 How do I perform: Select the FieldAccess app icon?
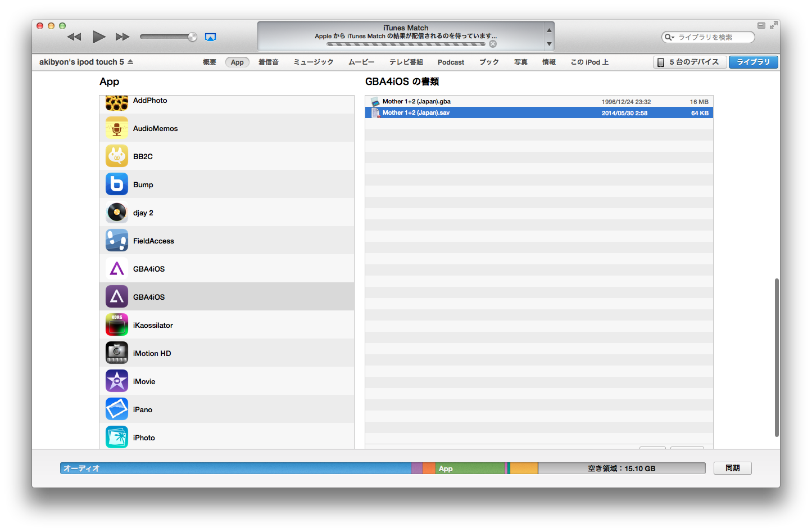(117, 241)
